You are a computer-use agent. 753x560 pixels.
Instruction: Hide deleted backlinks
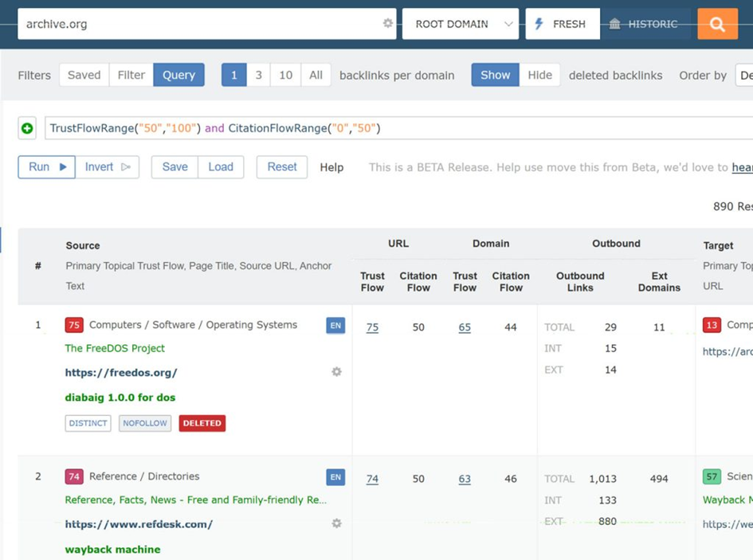click(539, 75)
